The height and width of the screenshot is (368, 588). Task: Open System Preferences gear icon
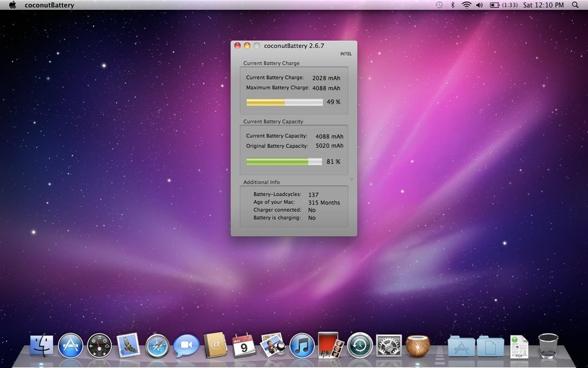pos(389,346)
